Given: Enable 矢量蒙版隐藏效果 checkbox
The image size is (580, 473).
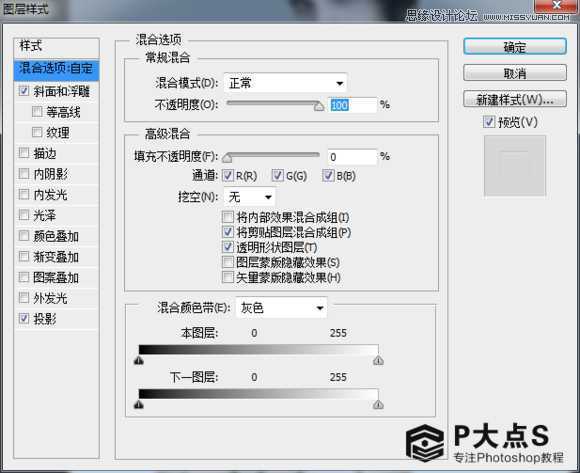Looking at the screenshot, I should (x=227, y=277).
